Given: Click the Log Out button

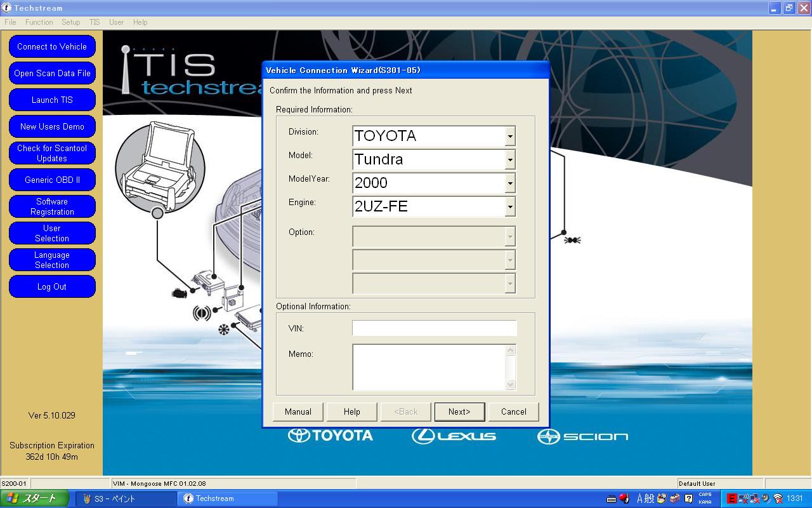Looking at the screenshot, I should pos(52,286).
